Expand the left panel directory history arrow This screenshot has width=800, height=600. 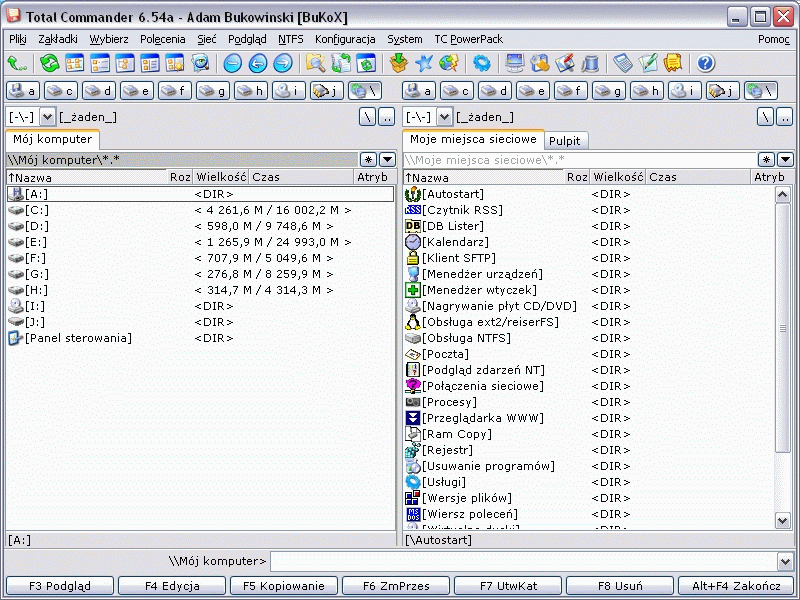(388, 160)
